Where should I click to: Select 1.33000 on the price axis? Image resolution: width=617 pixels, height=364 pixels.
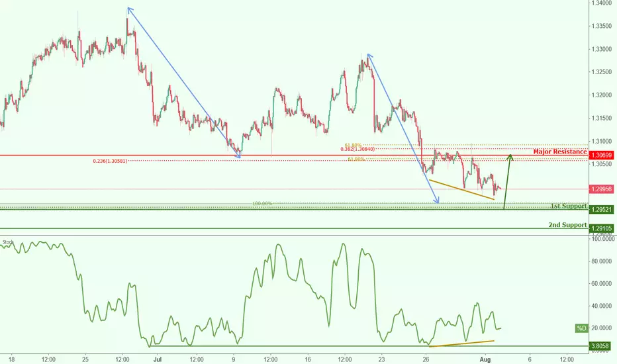(602, 49)
